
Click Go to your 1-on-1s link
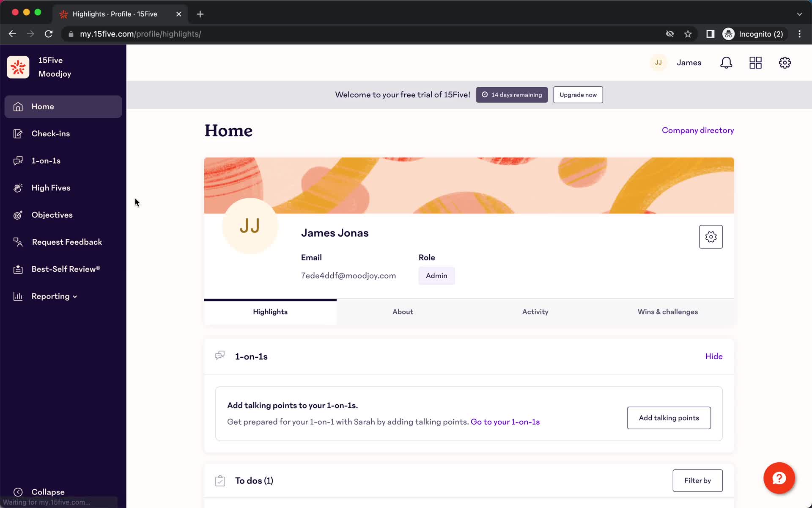click(505, 421)
